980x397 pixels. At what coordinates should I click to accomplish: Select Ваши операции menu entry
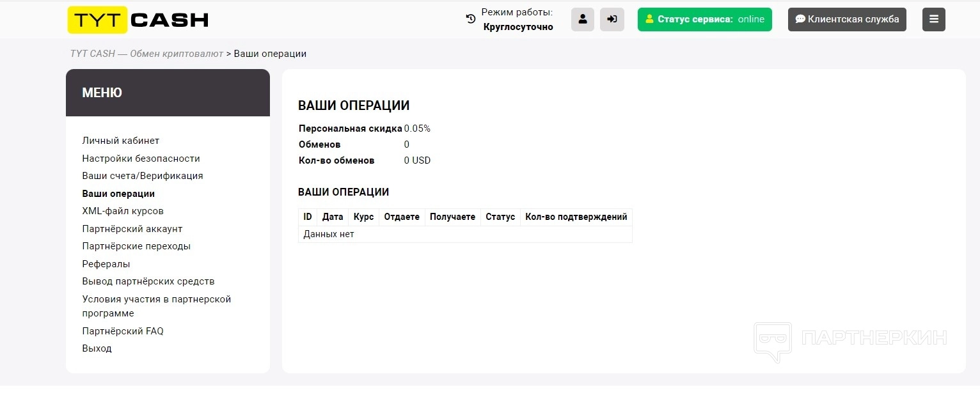point(118,194)
